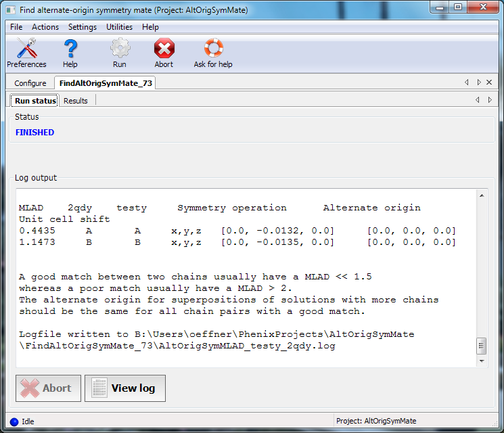Open the File menu
Viewport: 504px width, 433px height.
pyautogui.click(x=16, y=27)
